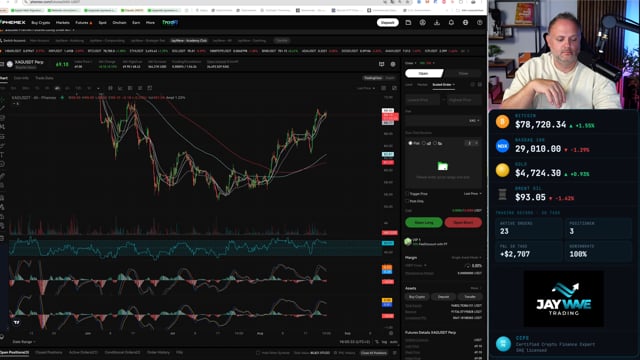The height and width of the screenshot is (360, 640).
Task: Open the Futures menu
Action: pos(84,23)
